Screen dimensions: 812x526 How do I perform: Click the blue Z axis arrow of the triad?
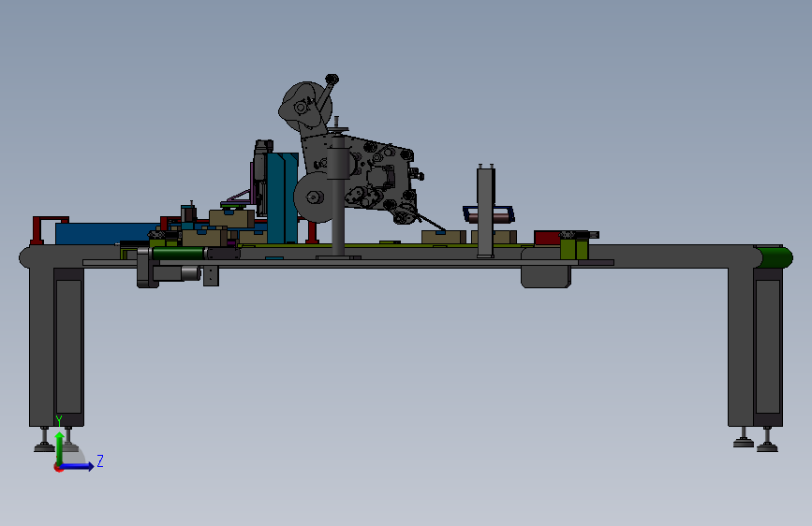click(x=78, y=466)
